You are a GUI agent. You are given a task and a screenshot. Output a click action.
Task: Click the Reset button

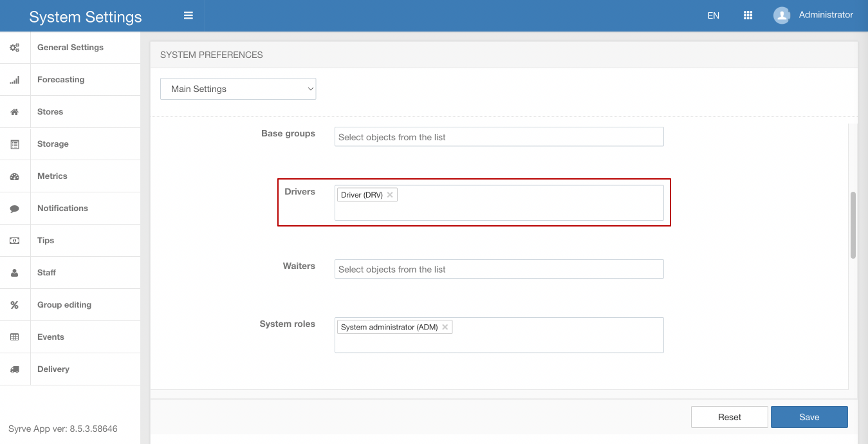coord(729,417)
